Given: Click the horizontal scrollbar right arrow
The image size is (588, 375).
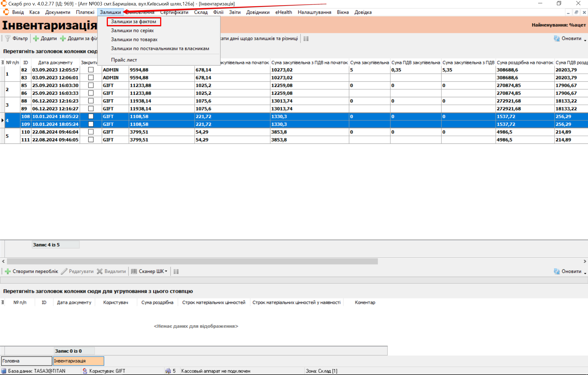Looking at the screenshot, I should (x=585, y=261).
